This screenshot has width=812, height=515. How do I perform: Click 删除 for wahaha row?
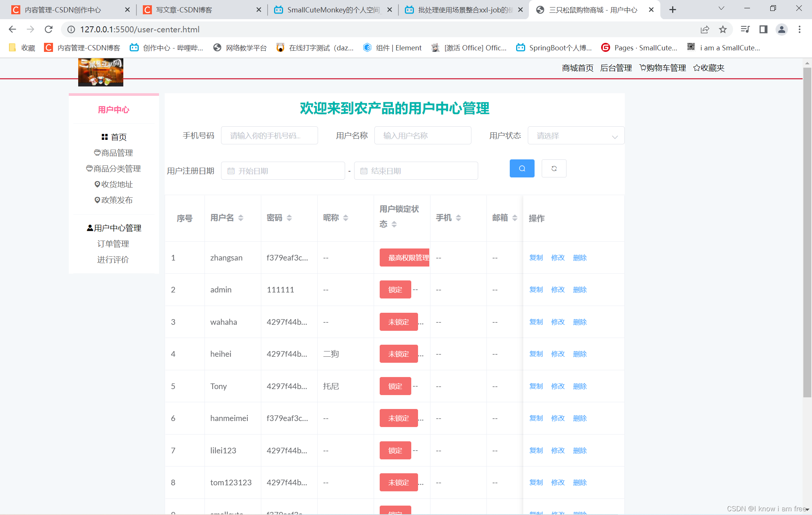tap(580, 322)
